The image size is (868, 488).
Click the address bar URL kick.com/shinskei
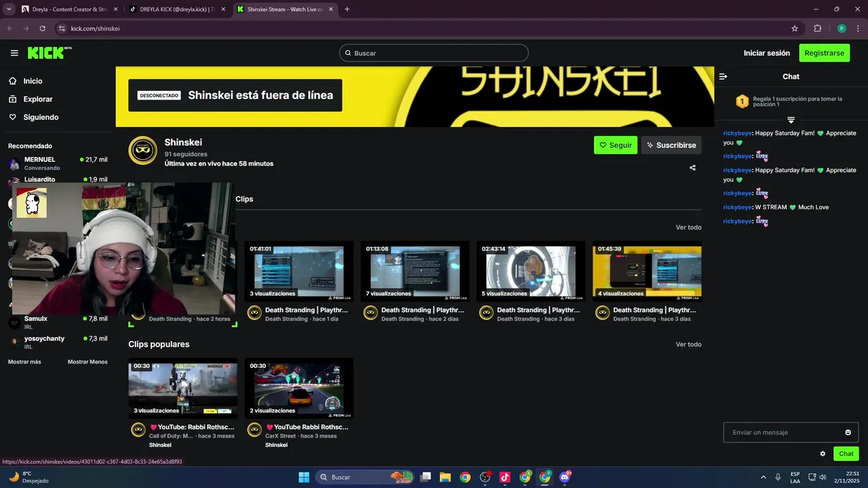pos(95,28)
